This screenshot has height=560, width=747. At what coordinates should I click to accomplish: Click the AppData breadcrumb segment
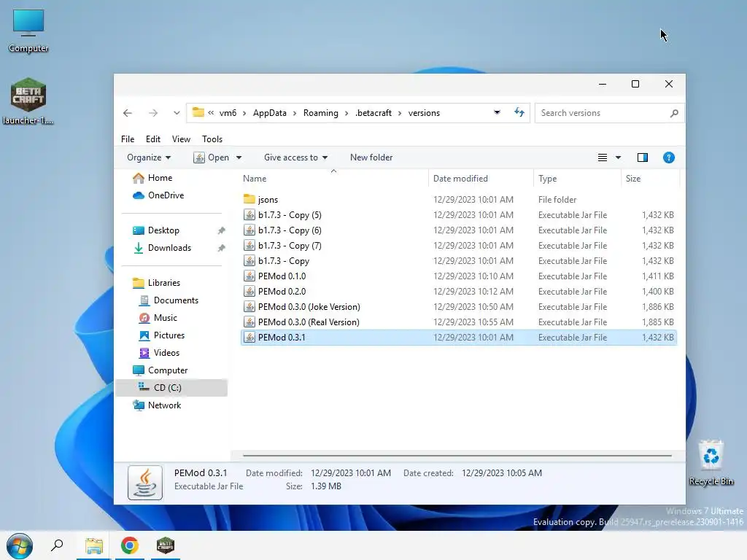tap(270, 113)
